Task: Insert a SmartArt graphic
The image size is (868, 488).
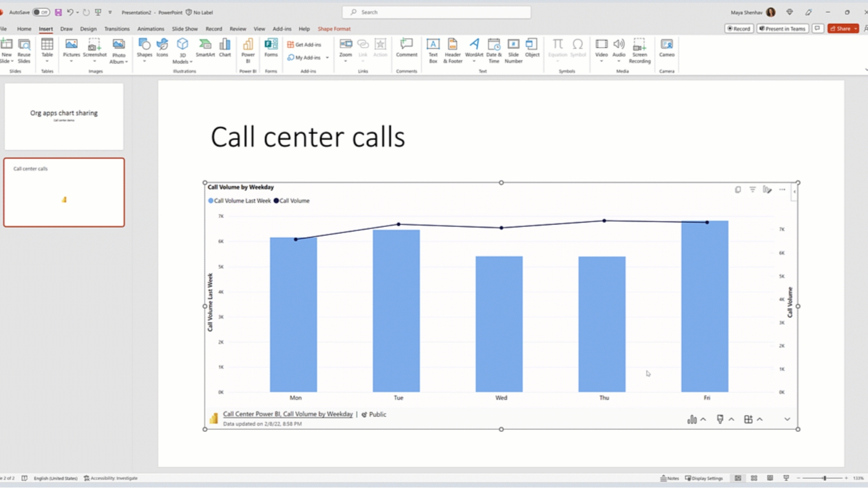Action: 205,48
